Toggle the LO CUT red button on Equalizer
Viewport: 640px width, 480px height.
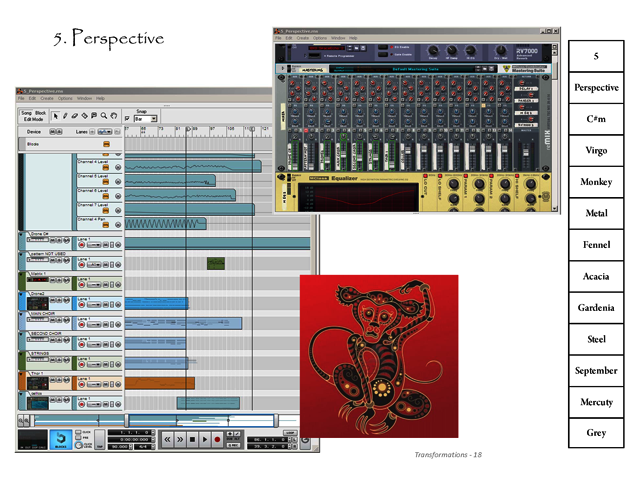click(x=425, y=176)
